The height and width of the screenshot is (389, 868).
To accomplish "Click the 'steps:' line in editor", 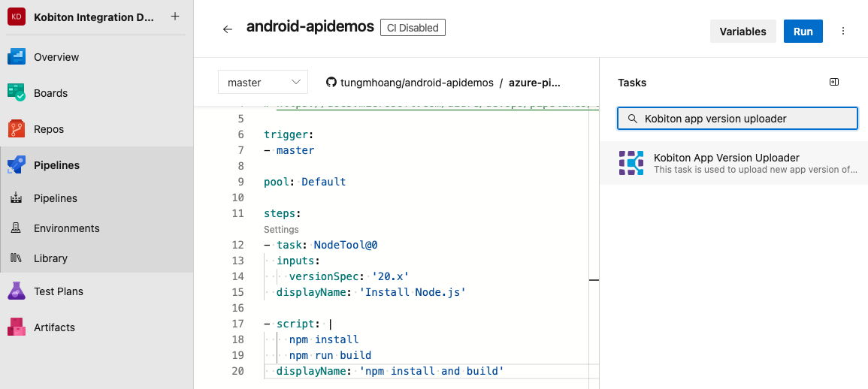I will coord(282,213).
